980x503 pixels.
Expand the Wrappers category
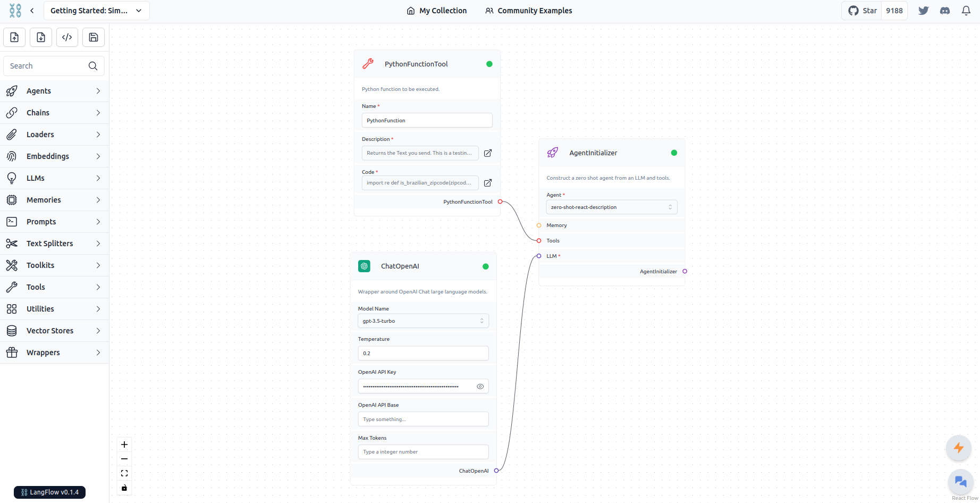click(x=54, y=353)
